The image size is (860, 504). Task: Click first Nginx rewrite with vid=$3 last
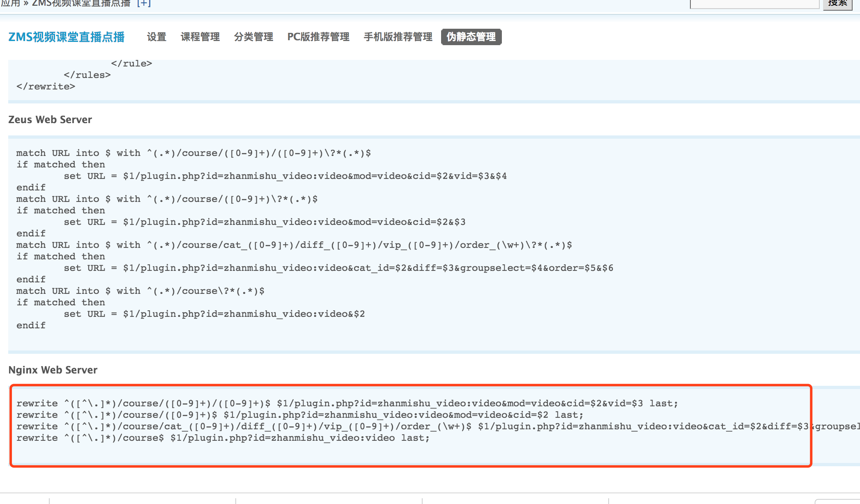click(347, 403)
